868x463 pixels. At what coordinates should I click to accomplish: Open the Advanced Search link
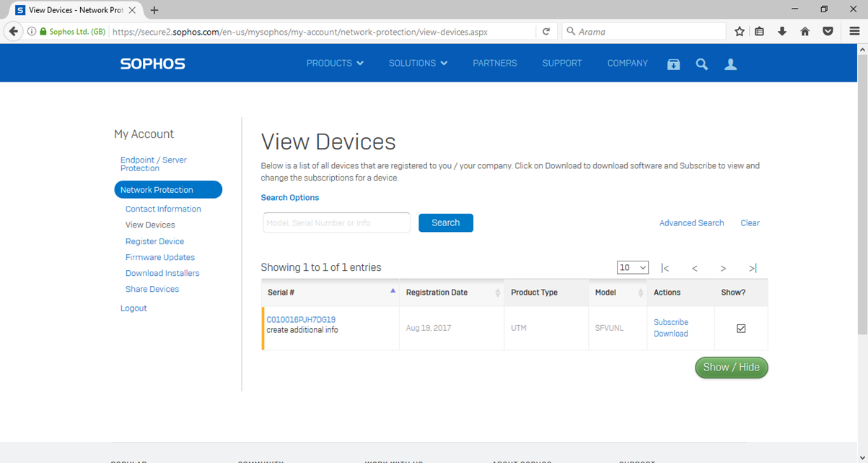pyautogui.click(x=691, y=223)
